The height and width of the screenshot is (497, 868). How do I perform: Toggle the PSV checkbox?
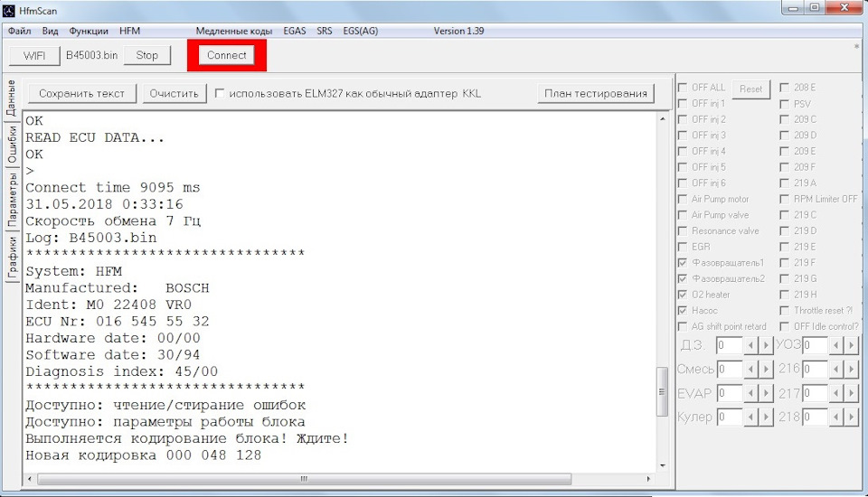(x=785, y=104)
